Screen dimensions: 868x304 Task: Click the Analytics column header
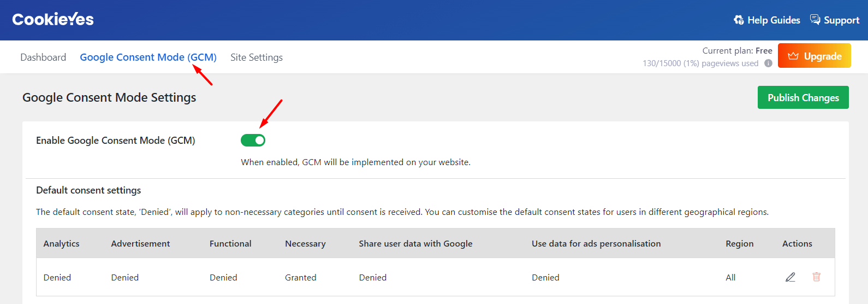pyautogui.click(x=62, y=244)
